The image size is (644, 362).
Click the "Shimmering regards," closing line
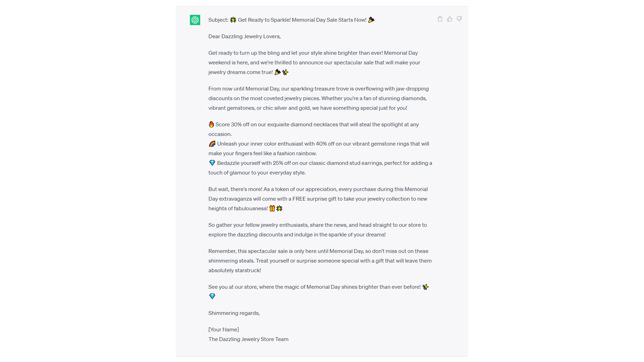tap(234, 313)
